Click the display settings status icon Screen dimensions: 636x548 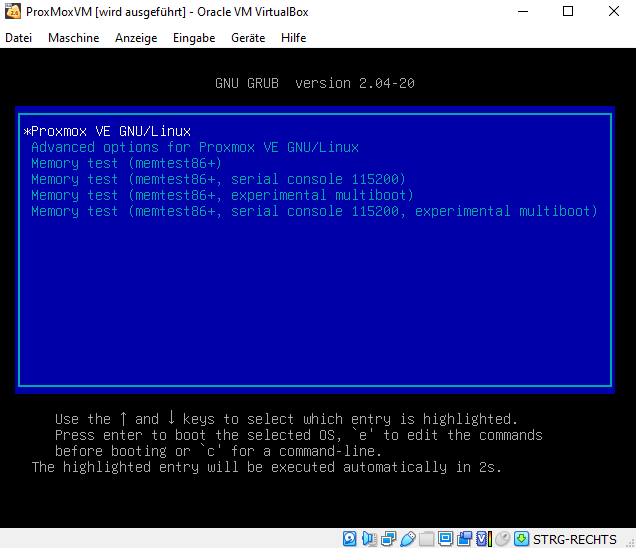[x=445, y=539]
